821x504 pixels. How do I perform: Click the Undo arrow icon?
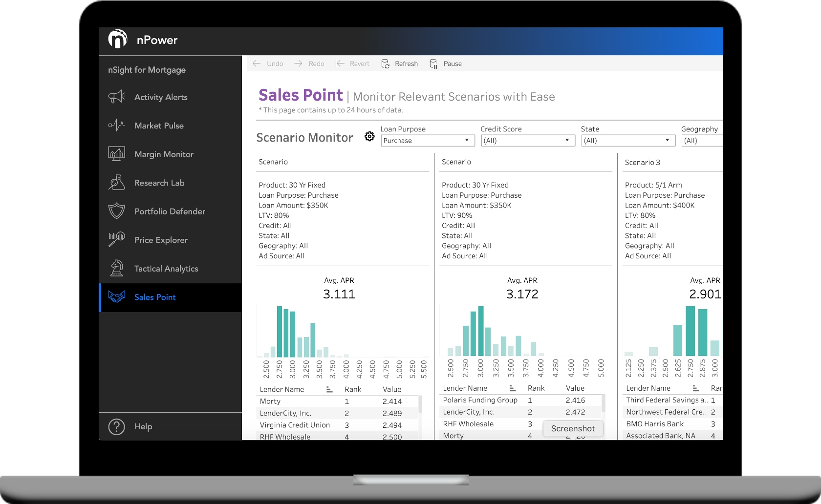(x=257, y=63)
